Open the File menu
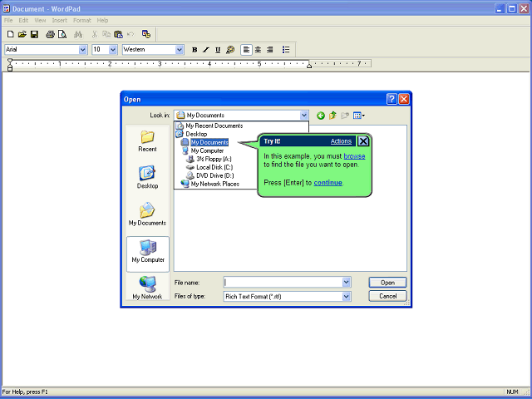This screenshot has height=399, width=532. 8,20
